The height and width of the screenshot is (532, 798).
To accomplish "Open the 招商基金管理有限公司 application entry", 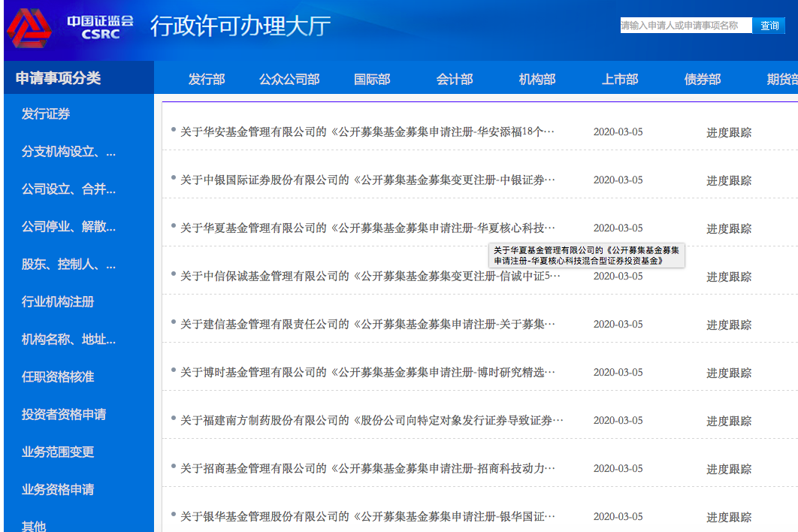I will (x=367, y=469).
